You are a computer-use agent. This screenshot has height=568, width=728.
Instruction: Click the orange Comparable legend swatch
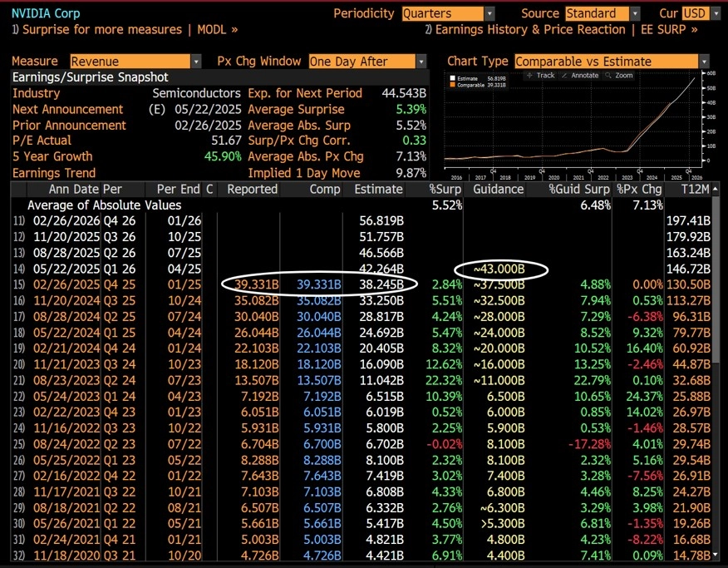[x=452, y=85]
